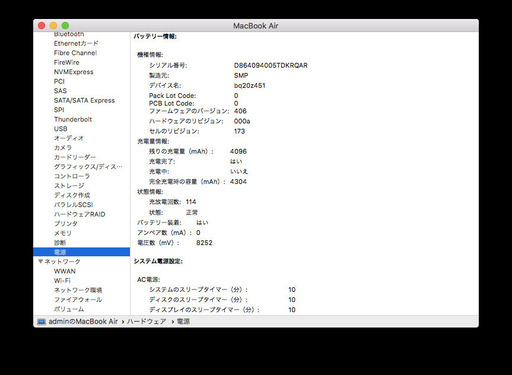Click the Pack Lot Code label

173,96
